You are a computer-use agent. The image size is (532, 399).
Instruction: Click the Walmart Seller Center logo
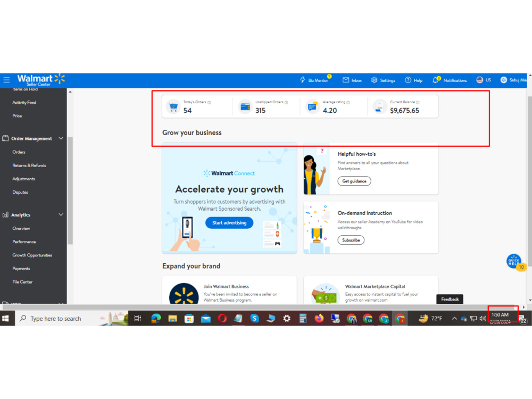pyautogui.click(x=41, y=80)
